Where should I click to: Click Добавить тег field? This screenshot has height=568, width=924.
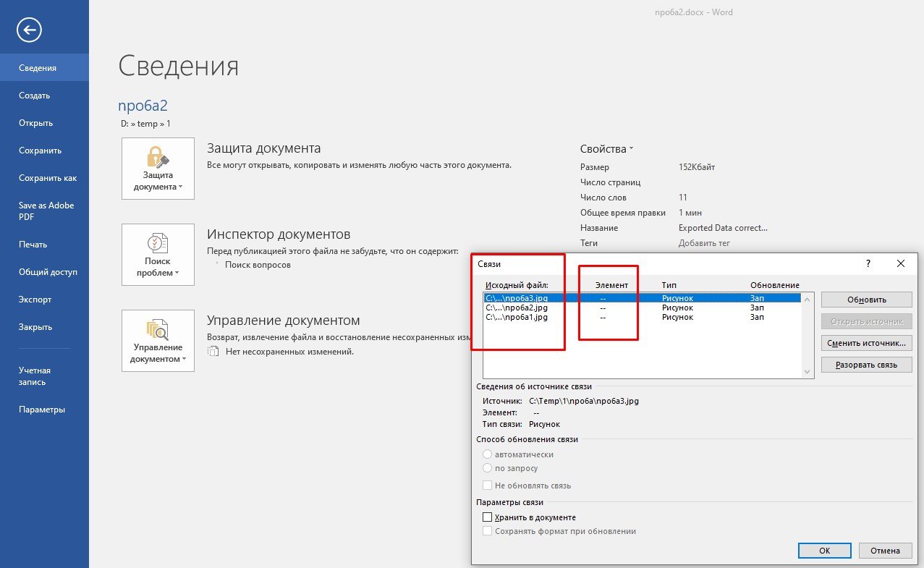click(705, 243)
